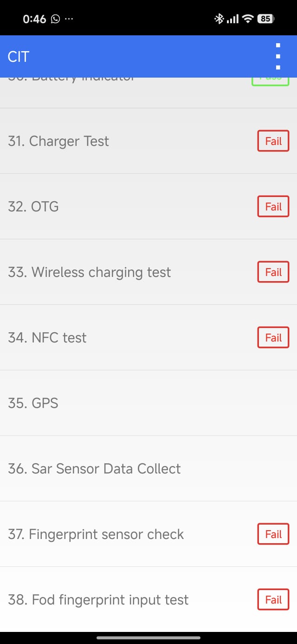This screenshot has width=297, height=644.
Task: Launch the NFC test
Action: pyautogui.click(x=47, y=338)
